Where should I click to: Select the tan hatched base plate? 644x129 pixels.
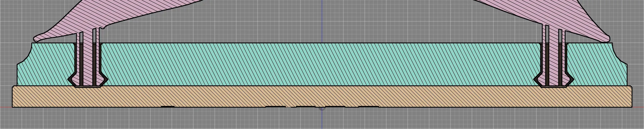(x=322, y=96)
